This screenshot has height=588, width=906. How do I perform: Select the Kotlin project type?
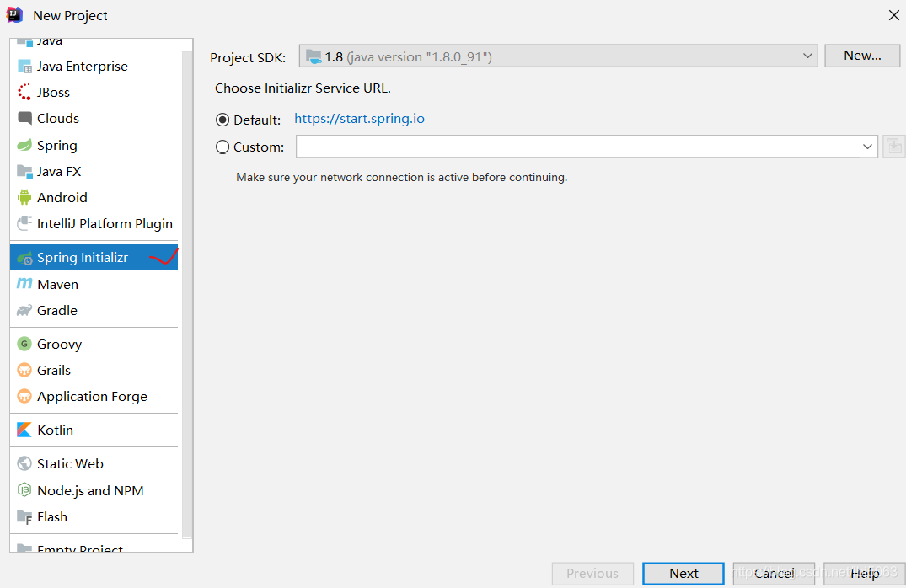click(94, 430)
